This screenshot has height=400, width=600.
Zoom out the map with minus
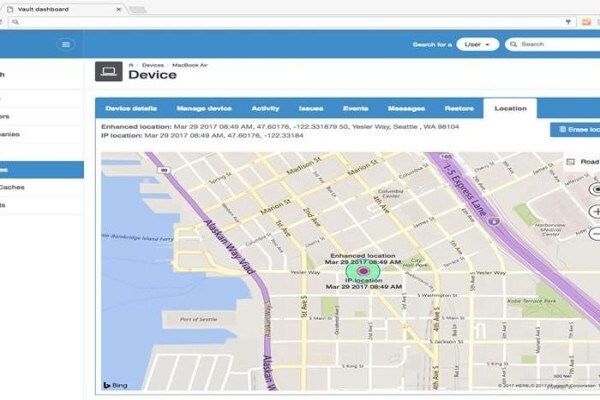click(595, 233)
